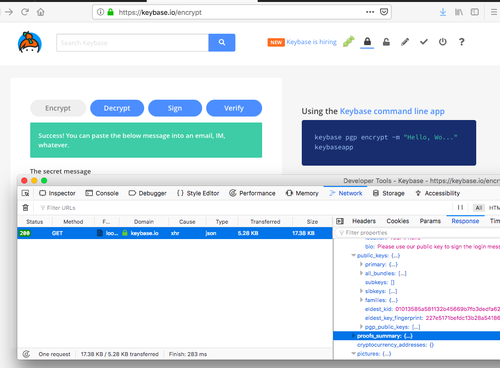
Task: Open the decrypt unlocked padlock icon
Action: (386, 42)
